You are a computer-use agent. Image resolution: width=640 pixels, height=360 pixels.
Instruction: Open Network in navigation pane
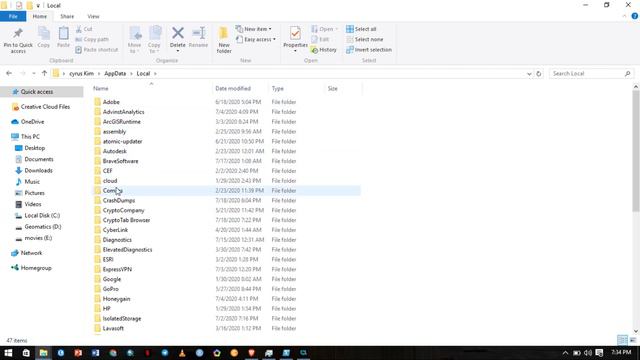click(27, 253)
